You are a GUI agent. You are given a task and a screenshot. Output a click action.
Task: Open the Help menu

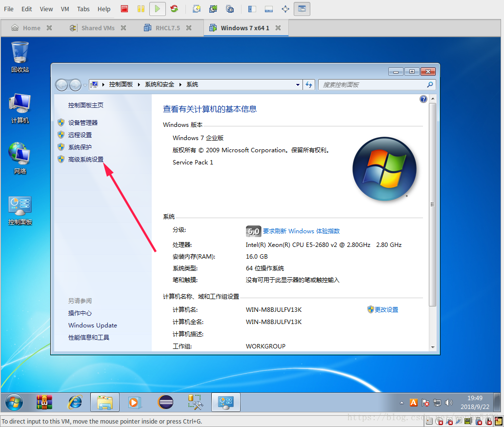[104, 9]
